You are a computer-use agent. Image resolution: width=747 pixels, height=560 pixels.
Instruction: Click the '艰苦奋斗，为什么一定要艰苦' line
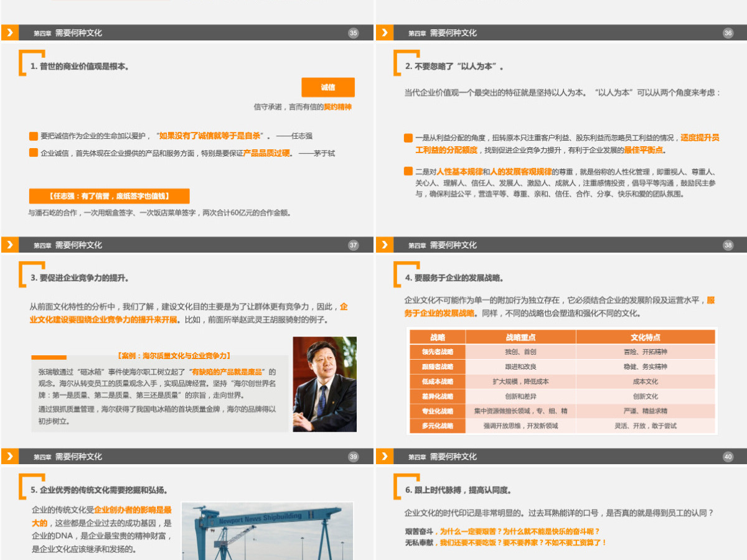(x=502, y=531)
